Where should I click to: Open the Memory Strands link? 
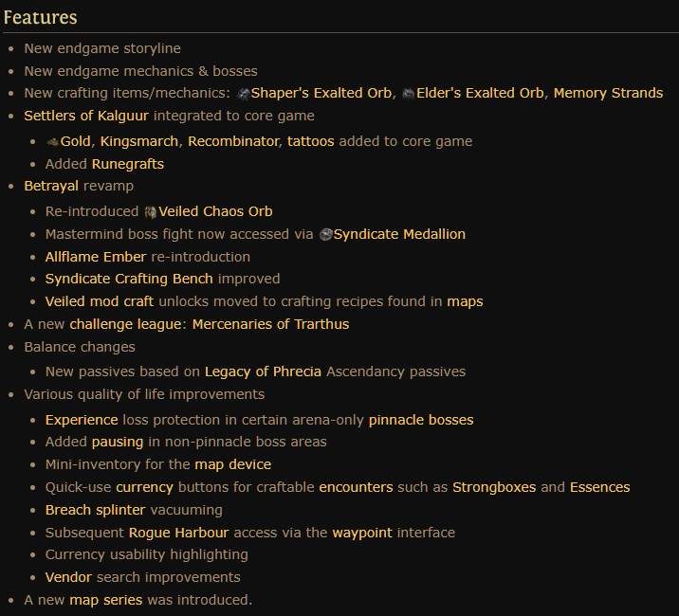pyautogui.click(x=608, y=93)
